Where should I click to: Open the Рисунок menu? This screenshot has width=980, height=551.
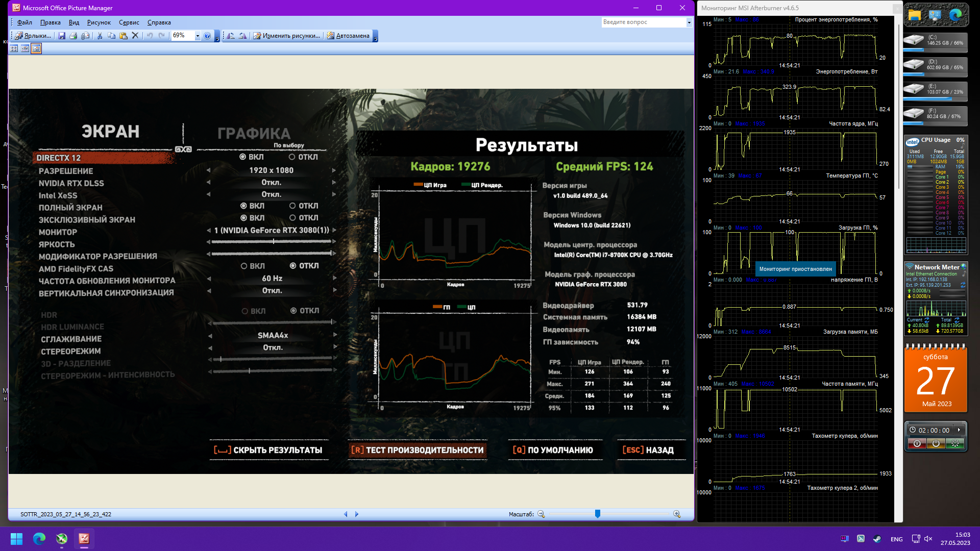point(99,22)
